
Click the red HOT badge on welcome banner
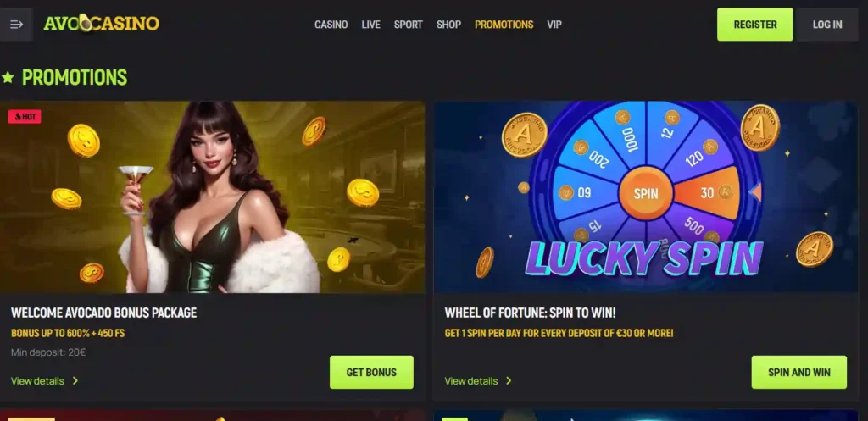point(25,117)
